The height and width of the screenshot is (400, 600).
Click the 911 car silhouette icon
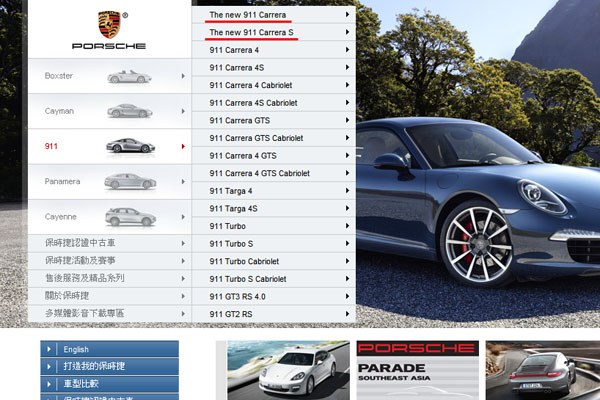tap(130, 146)
